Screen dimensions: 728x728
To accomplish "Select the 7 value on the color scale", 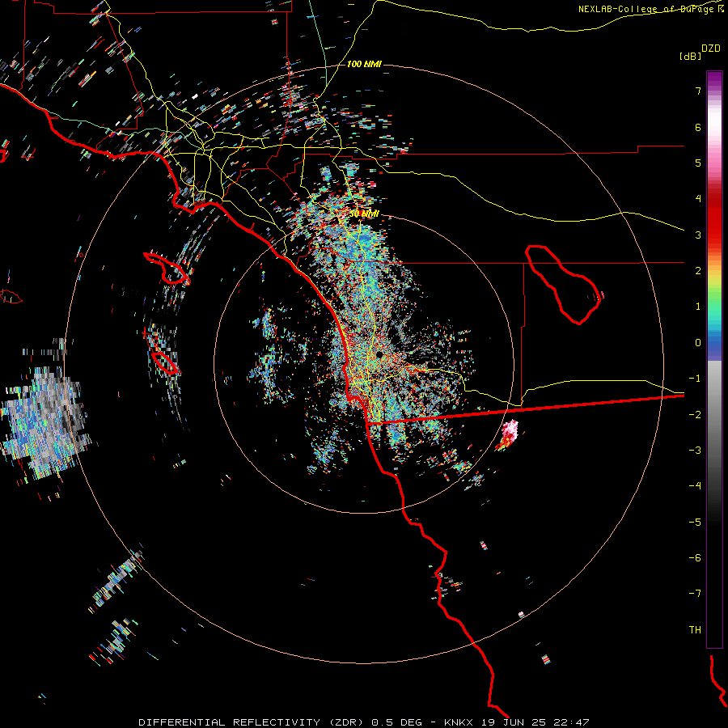I will click(698, 91).
